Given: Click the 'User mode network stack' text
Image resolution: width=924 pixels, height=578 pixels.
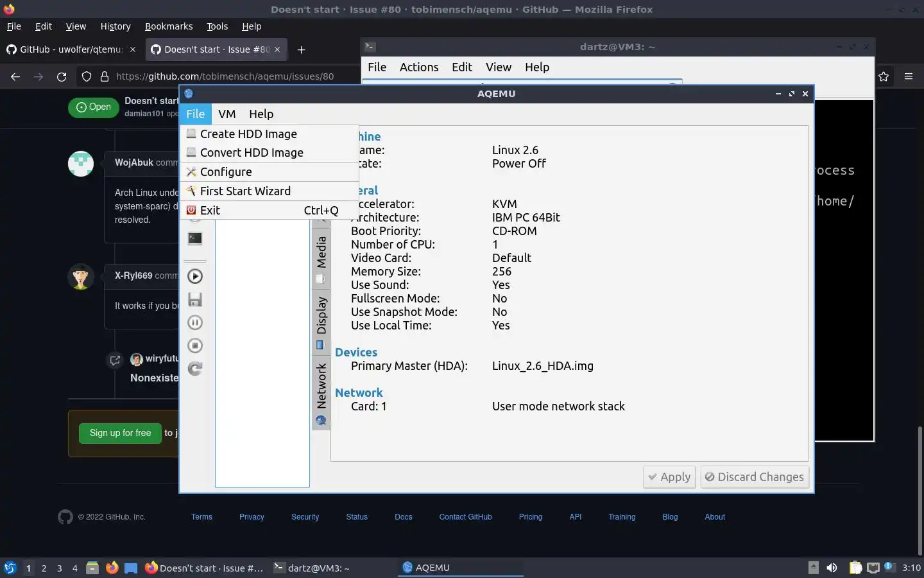Looking at the screenshot, I should (558, 407).
